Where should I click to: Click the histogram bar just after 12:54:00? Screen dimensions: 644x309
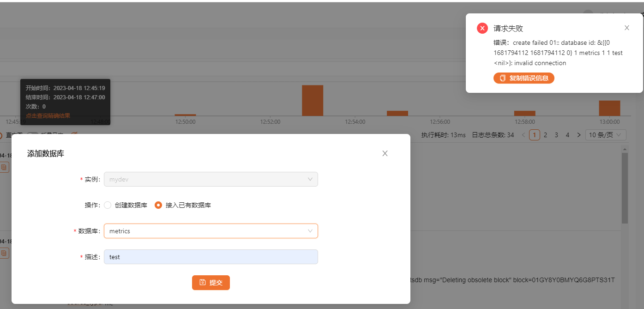(x=397, y=113)
